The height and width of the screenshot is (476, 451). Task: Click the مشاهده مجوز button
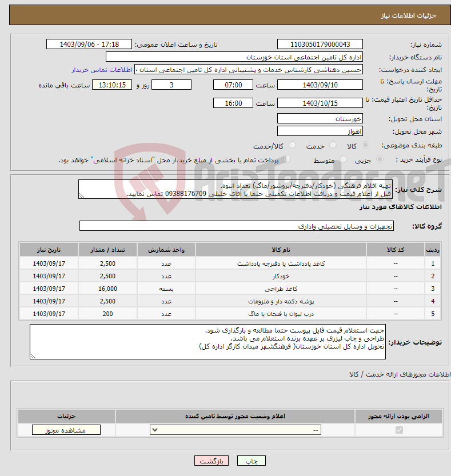click(x=66, y=430)
